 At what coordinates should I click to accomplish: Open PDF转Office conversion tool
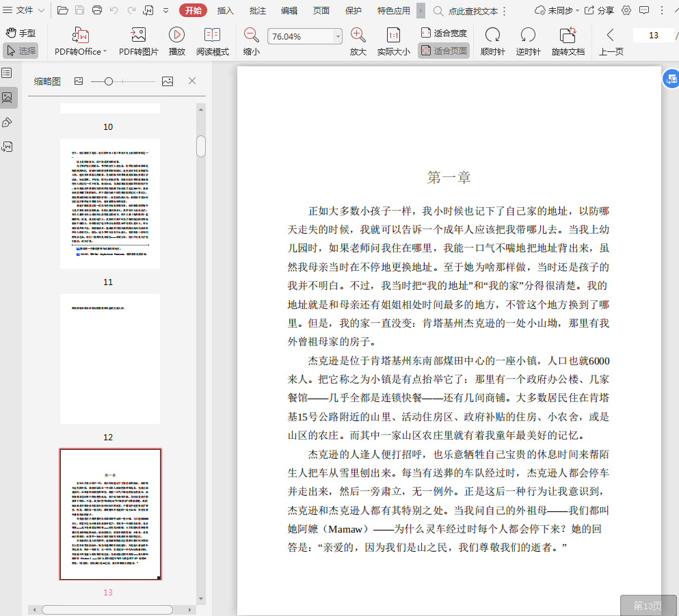coord(80,41)
